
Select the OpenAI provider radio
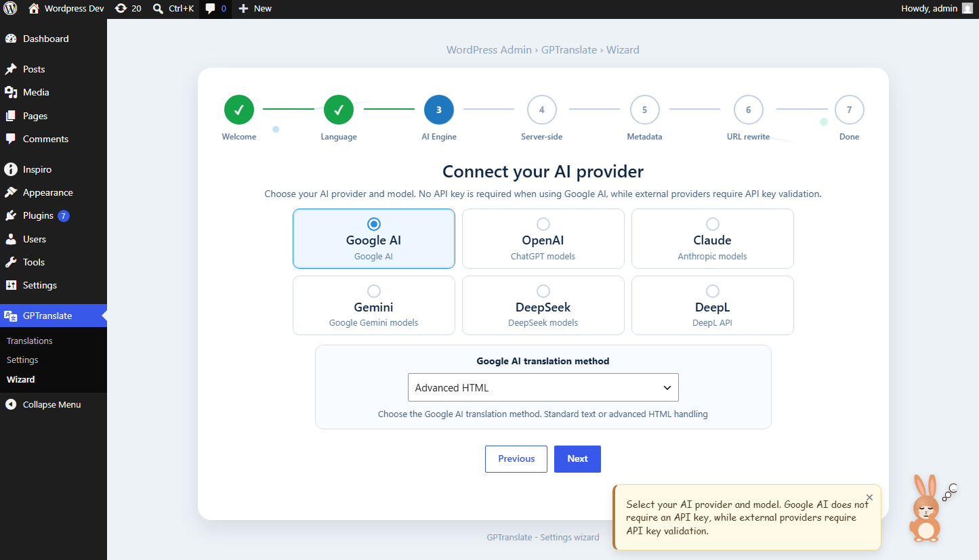click(x=543, y=223)
